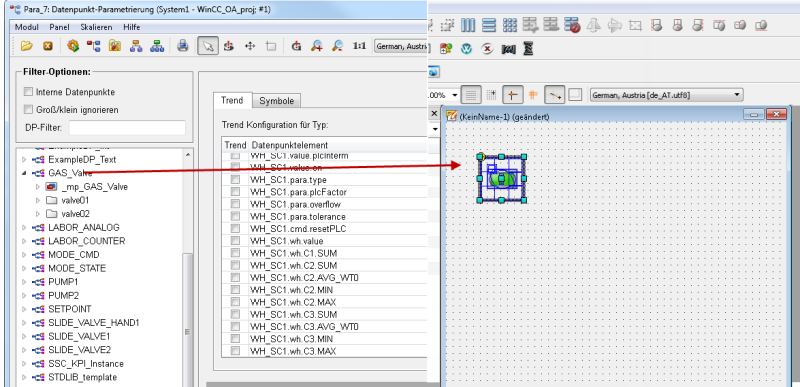Click the gear with green play icon

pos(73,46)
